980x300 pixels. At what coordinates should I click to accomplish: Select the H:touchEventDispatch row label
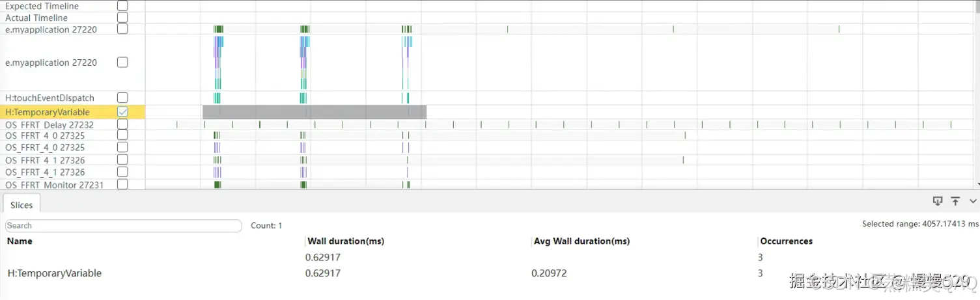[49, 98]
